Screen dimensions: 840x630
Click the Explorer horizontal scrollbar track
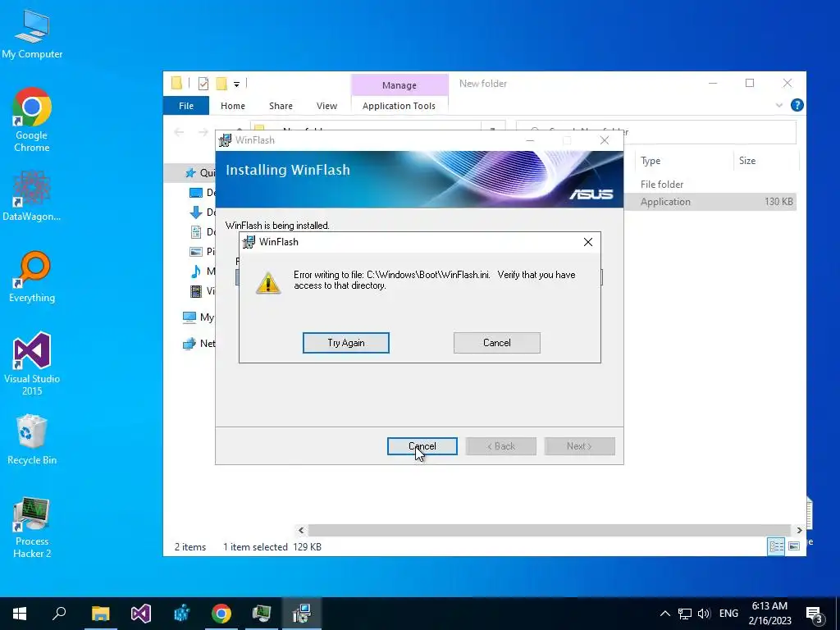click(549, 531)
